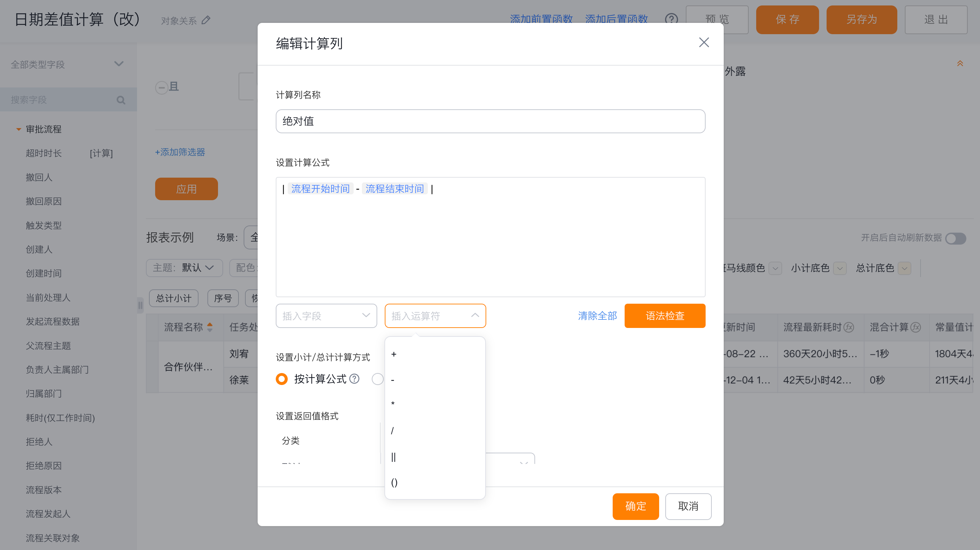Viewport: 980px width, 550px height.
Task: Click the double-chevron collapse icon at top right
Action: pos(959,64)
